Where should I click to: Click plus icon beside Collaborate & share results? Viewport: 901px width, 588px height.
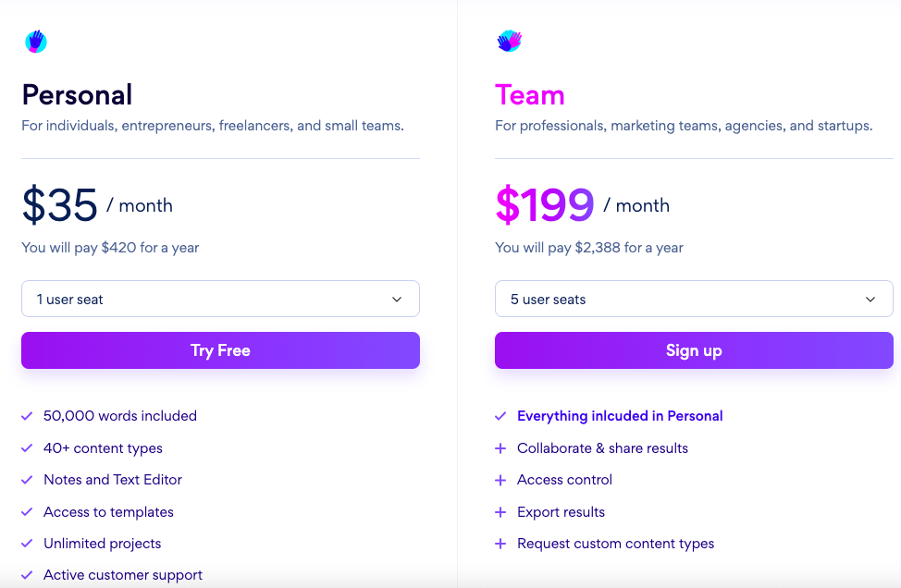click(500, 447)
